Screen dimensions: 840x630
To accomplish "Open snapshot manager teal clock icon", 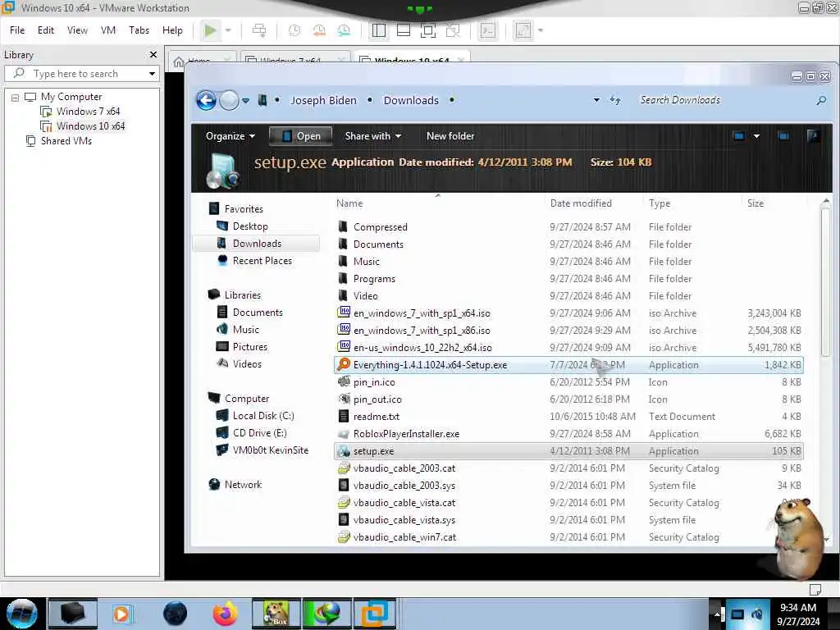I will [344, 30].
